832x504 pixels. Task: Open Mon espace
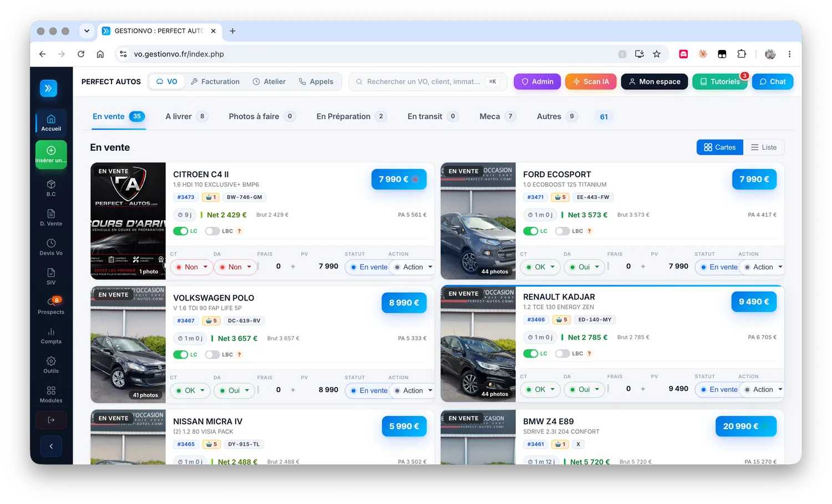[655, 82]
